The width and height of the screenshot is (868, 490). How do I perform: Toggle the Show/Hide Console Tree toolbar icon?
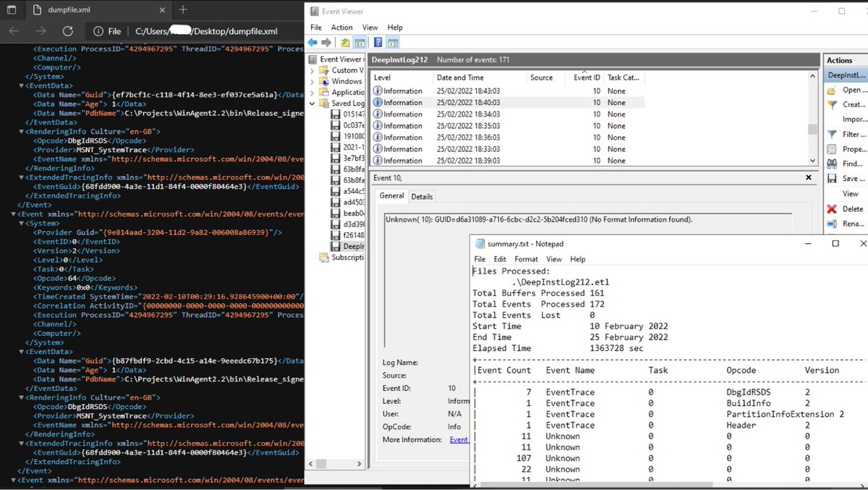pyautogui.click(x=359, y=43)
